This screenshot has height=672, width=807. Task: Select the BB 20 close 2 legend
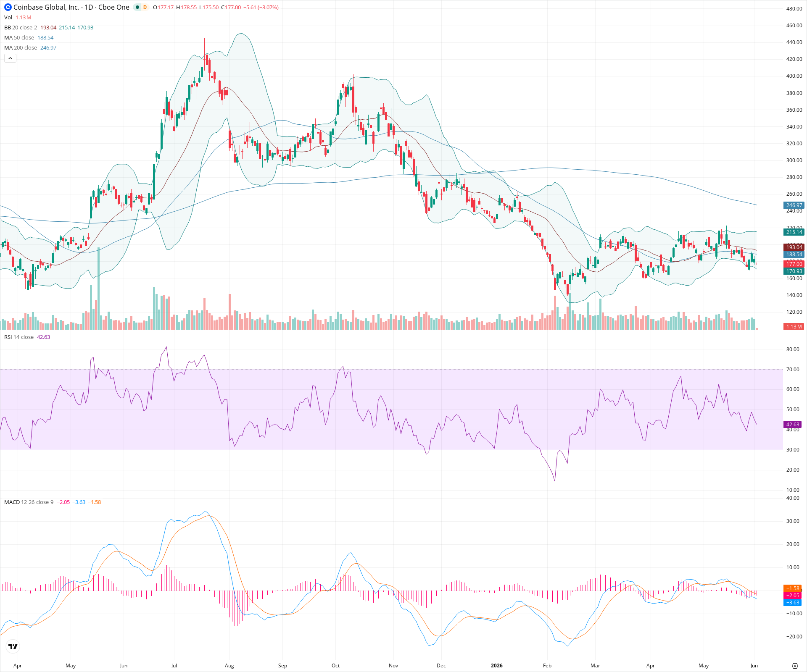[x=21, y=27]
